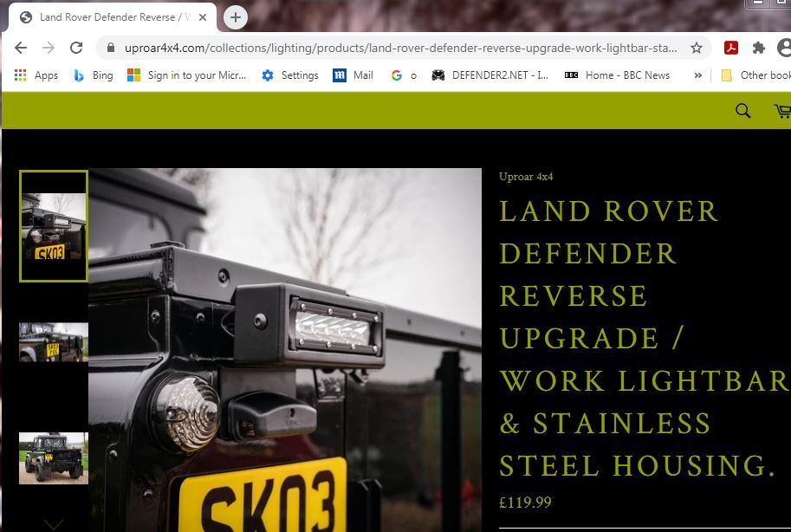The image size is (791, 532).
Task: Select the first lightbar close-up thumbnail
Action: (x=54, y=226)
